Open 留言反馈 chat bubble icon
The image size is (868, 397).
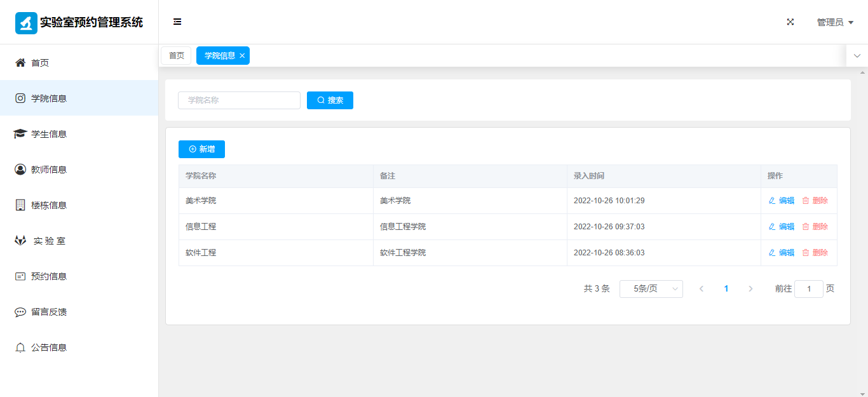[x=20, y=312]
